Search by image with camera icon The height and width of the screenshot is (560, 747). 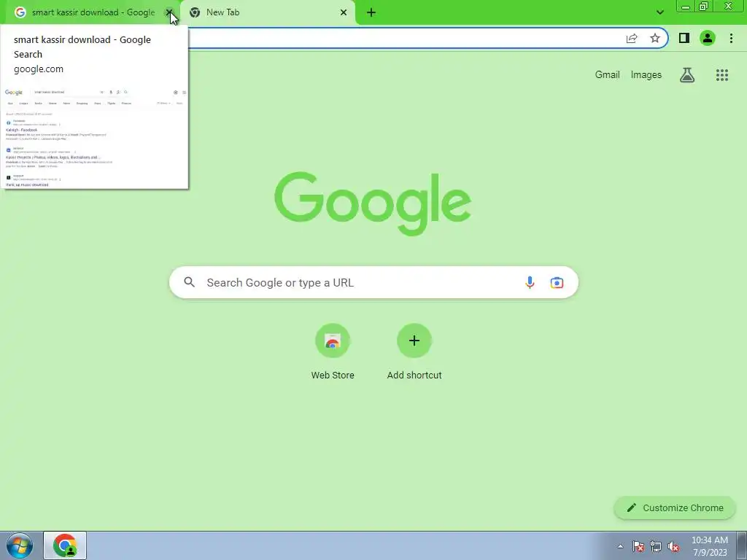pos(557,282)
